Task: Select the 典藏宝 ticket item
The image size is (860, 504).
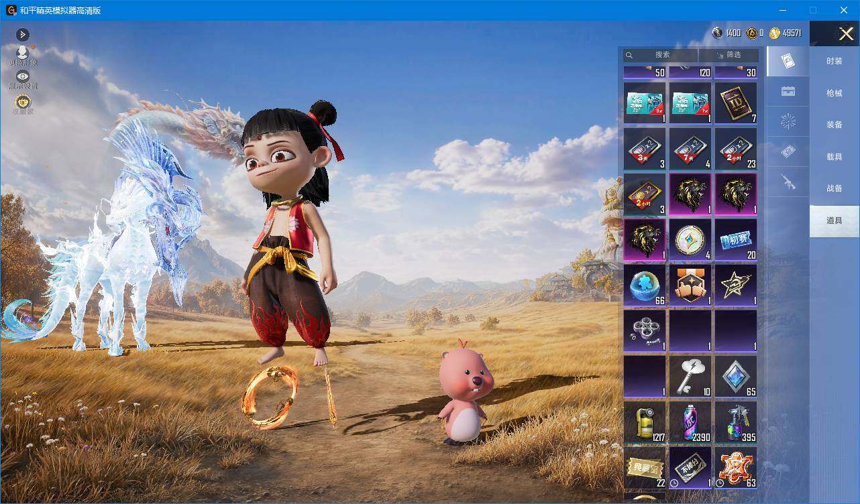Action: (645, 468)
